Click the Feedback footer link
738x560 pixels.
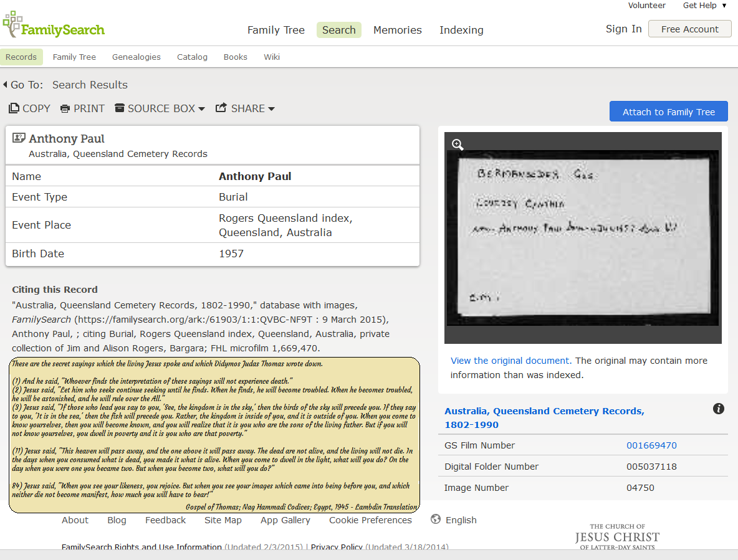[x=165, y=520]
